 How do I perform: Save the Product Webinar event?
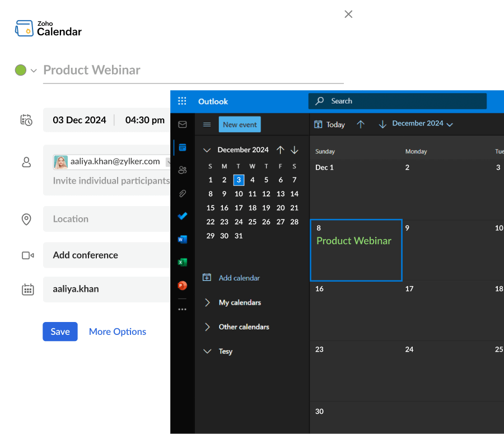pos(60,332)
